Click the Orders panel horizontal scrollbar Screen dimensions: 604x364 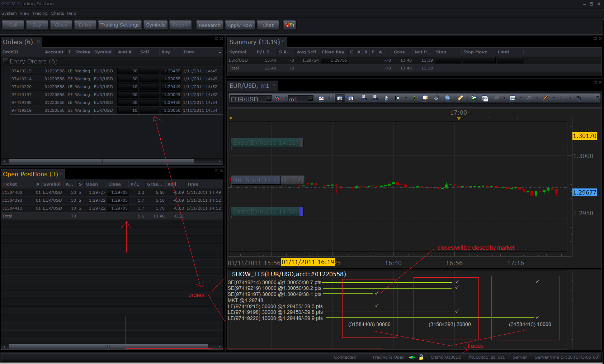click(112, 161)
